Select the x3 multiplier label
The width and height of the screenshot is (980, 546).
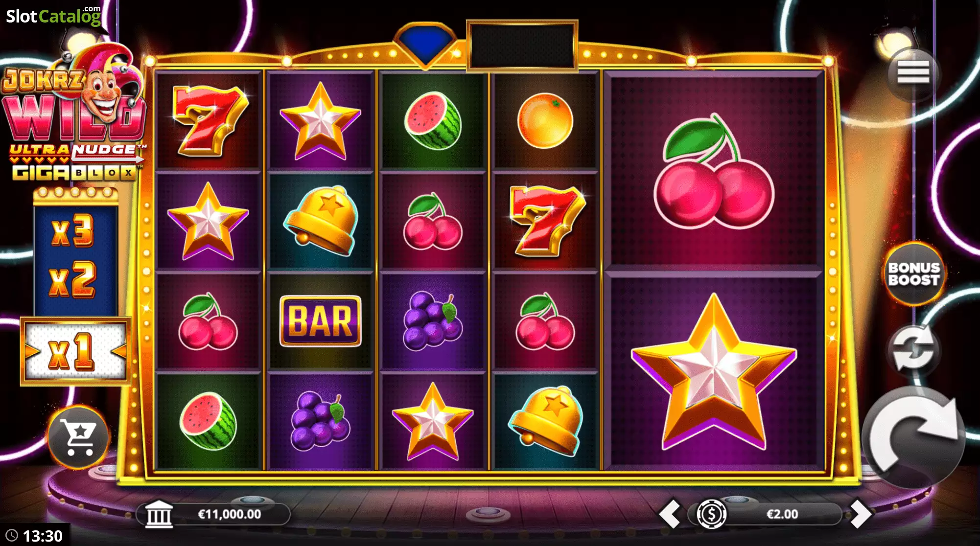72,230
